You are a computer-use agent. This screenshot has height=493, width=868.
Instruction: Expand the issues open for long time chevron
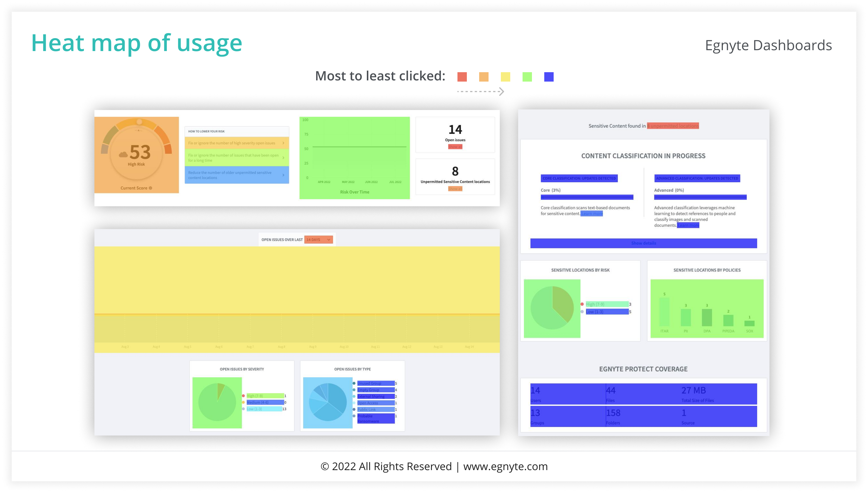point(283,158)
